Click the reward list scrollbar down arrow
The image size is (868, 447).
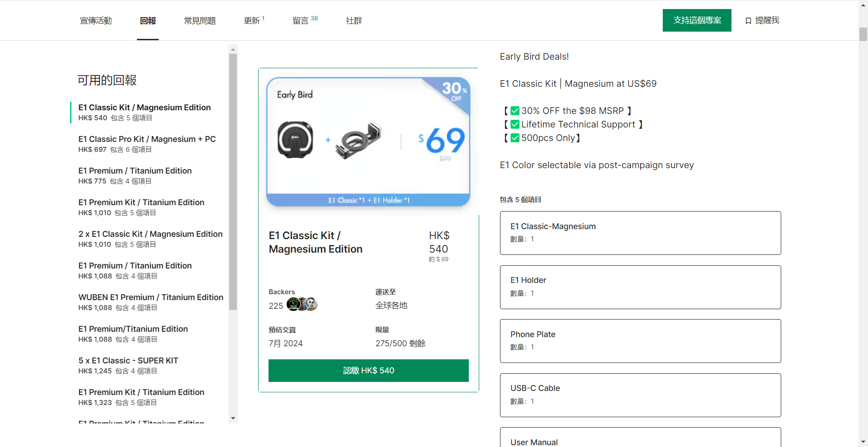(233, 419)
